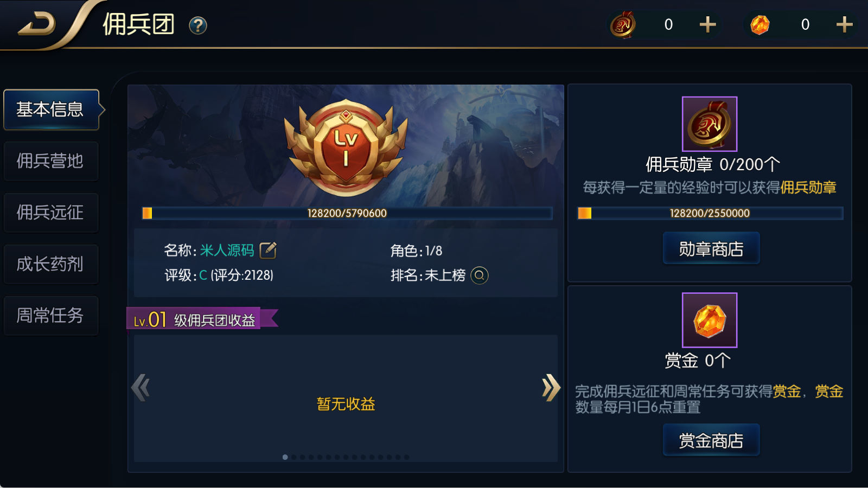Click the large 佣兵勋章 medal item icon

(710, 124)
